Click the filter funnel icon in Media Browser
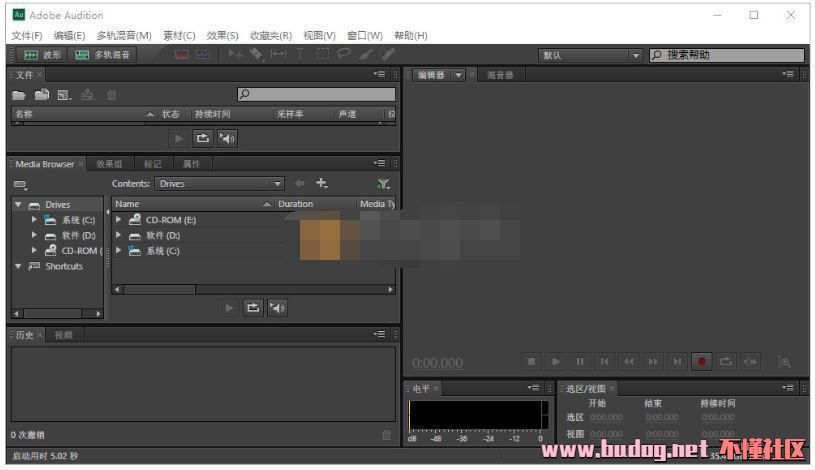Screen dimensions: 815x470 click(383, 184)
